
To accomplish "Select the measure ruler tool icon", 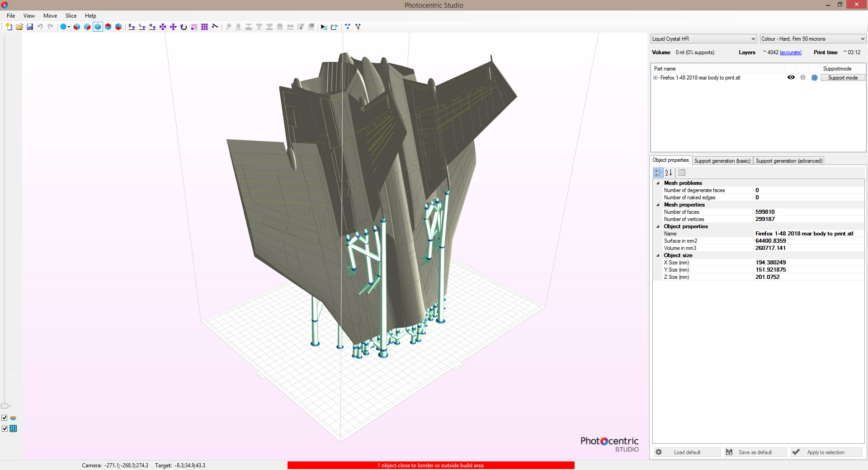I will 215,27.
